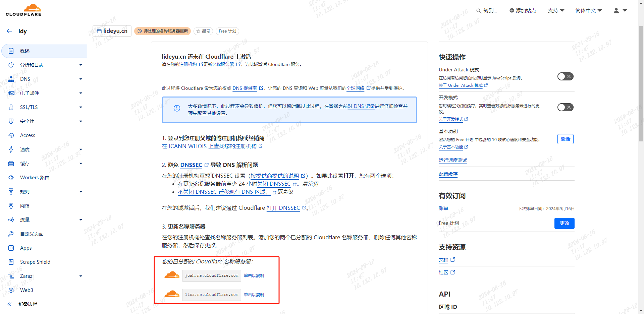Image resolution: width=644 pixels, height=314 pixels.
Task: Click the Workers 路由 diamond icon
Action: [11, 178]
